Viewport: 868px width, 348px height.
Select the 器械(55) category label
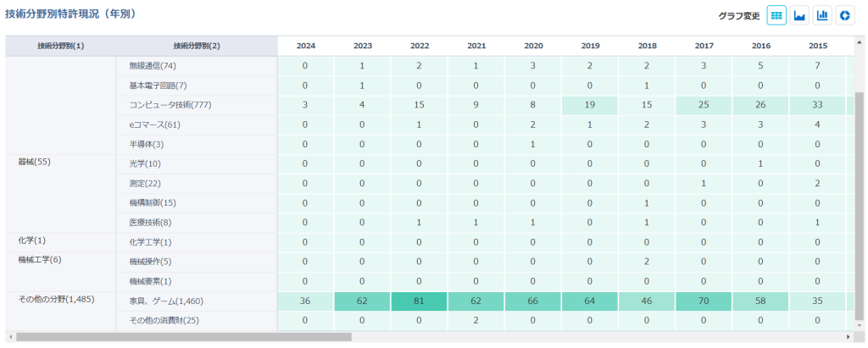35,161
